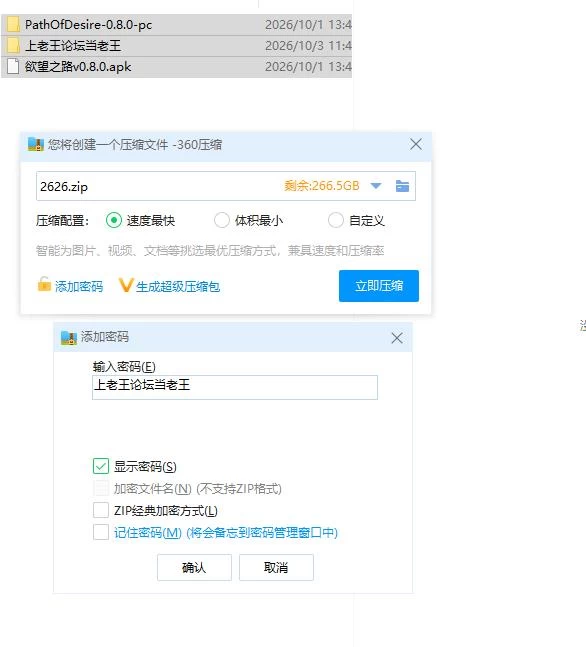Click the browse folder icon beside 2626.zip
This screenshot has width=586, height=647.
pyautogui.click(x=402, y=186)
